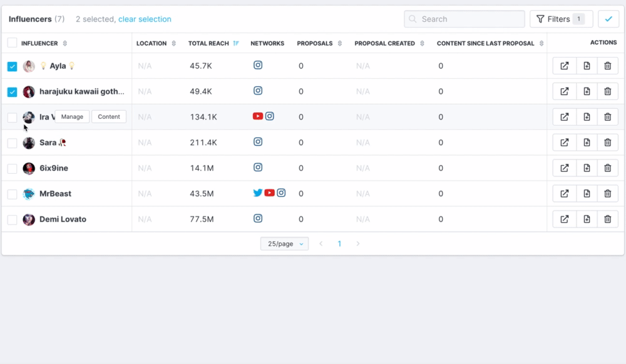Viewport: 626px width, 364px height.
Task: Open external link for Ayla row
Action: tap(564, 66)
